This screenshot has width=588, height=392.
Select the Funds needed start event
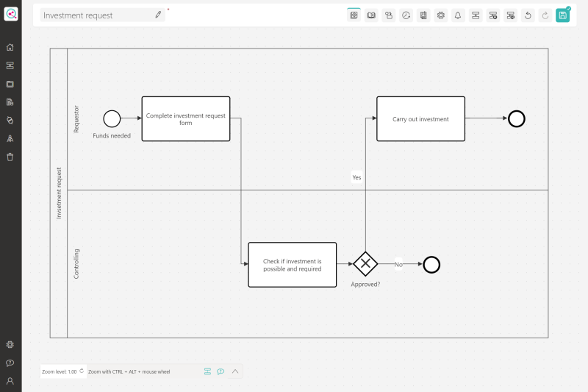tap(112, 118)
